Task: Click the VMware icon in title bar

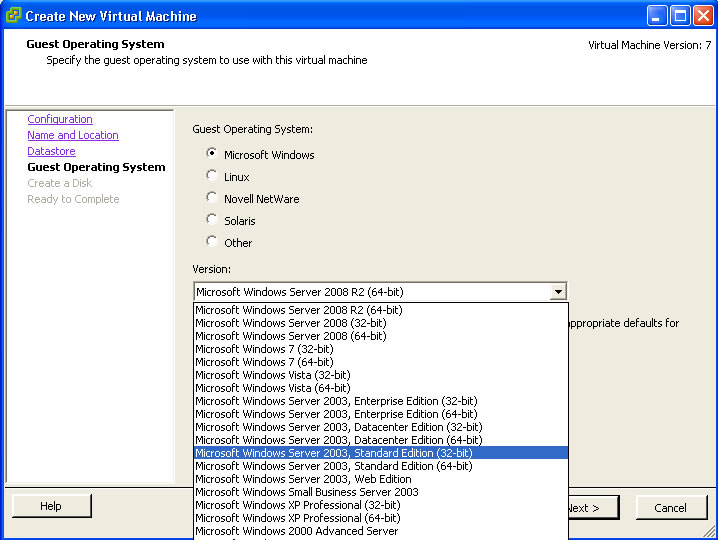Action: point(13,15)
